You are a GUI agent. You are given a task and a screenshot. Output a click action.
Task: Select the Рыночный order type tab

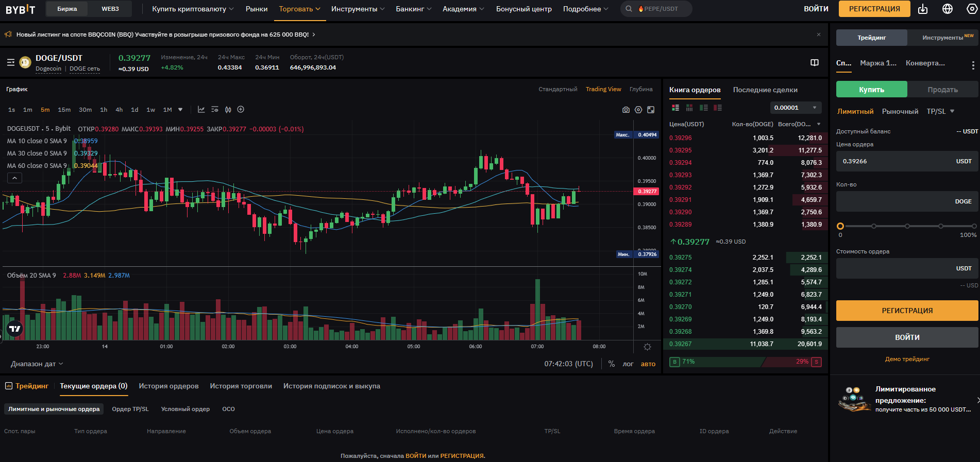(900, 111)
